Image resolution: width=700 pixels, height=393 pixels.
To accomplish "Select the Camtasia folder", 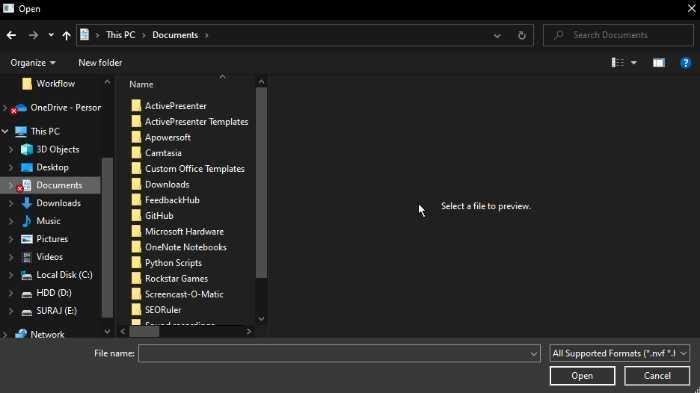I will [163, 153].
